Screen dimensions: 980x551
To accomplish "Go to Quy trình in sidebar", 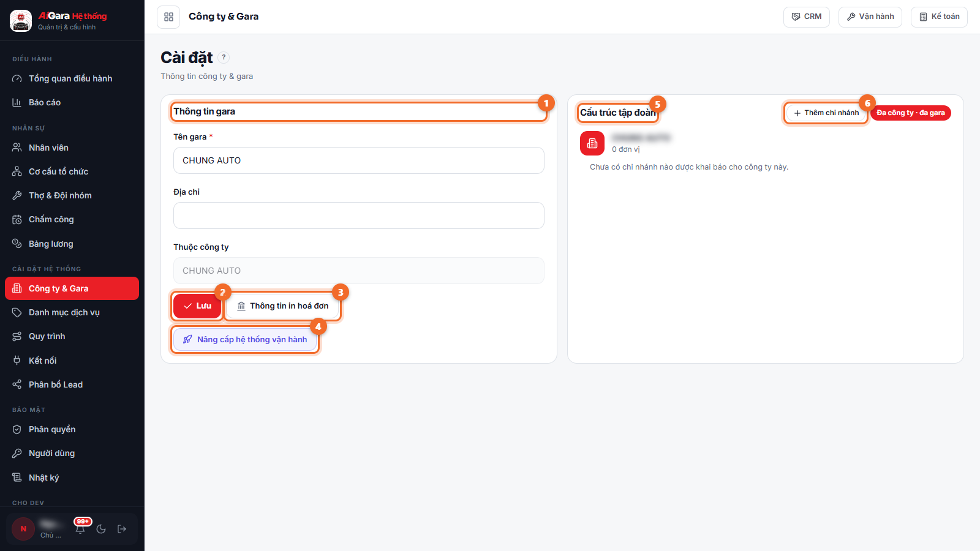I will pyautogui.click(x=72, y=336).
